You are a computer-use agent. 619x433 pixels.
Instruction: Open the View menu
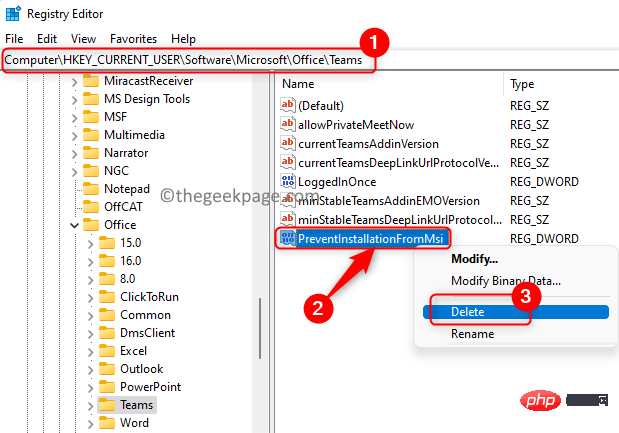[83, 39]
